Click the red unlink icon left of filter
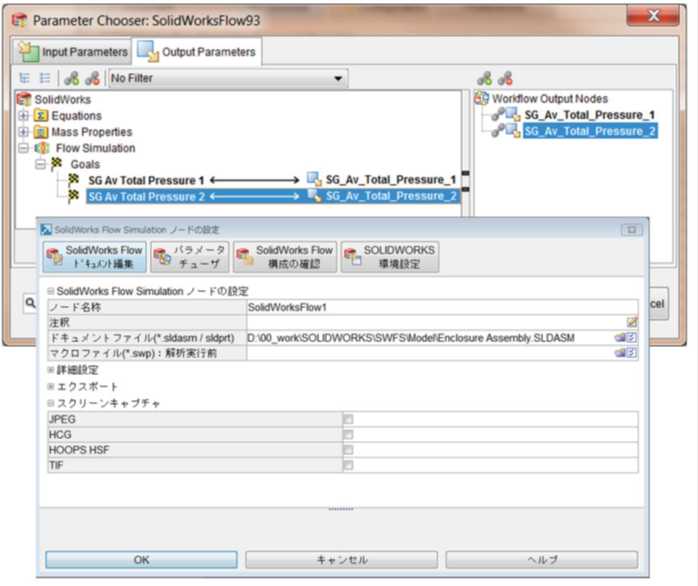This screenshot has height=586, width=698. point(92,78)
